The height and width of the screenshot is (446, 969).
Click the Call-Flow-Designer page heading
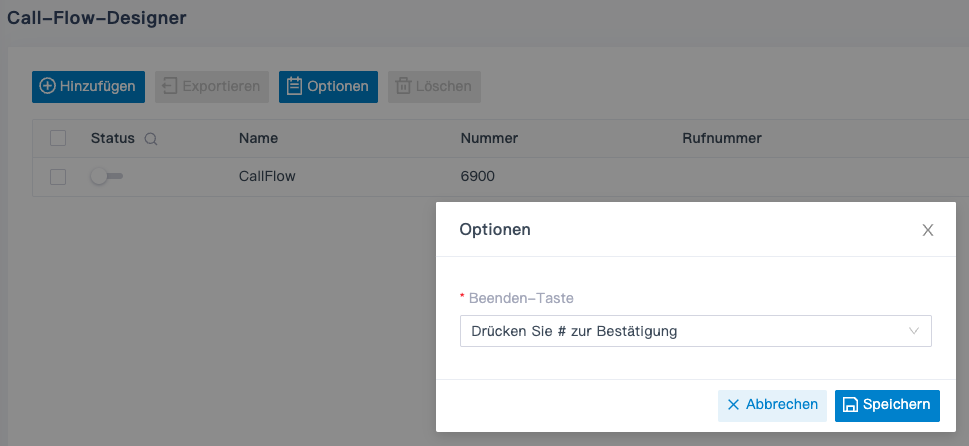pyautogui.click(x=97, y=17)
